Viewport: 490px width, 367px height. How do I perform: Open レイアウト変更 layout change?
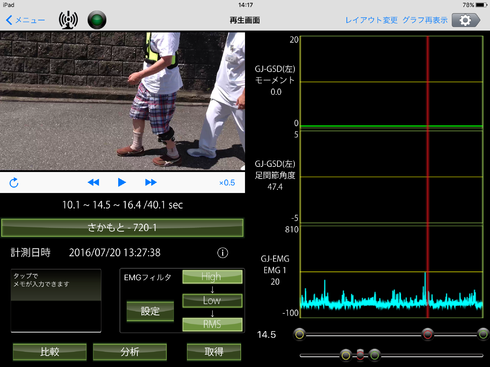pos(371,20)
